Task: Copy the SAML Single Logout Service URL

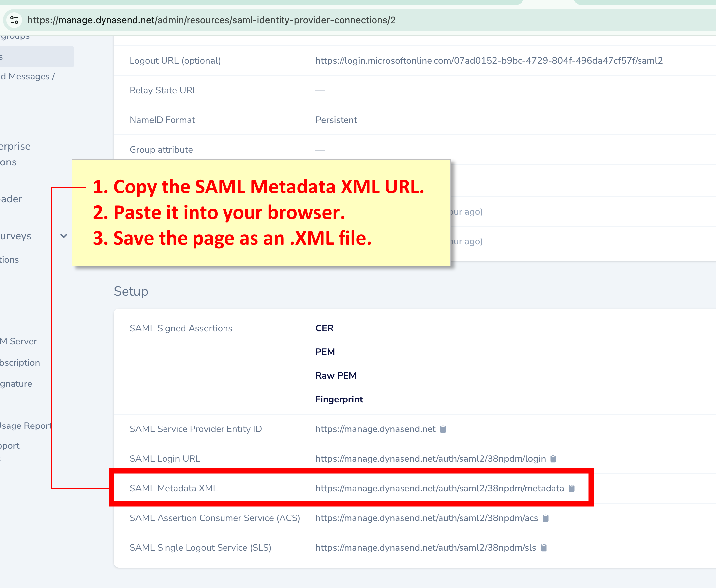Action: tap(544, 548)
